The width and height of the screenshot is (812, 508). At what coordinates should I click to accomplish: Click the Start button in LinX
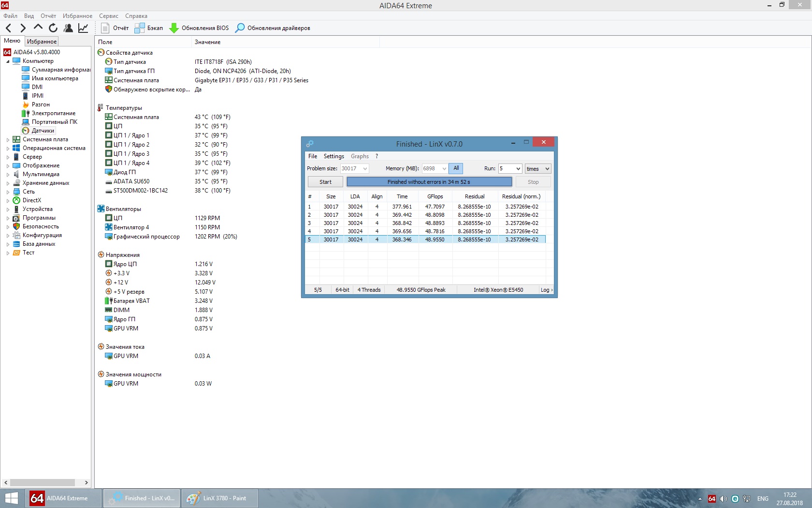(x=325, y=182)
